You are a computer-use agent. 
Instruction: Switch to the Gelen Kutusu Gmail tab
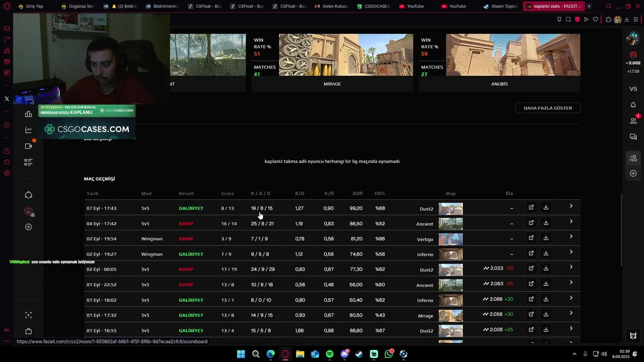coord(331,7)
